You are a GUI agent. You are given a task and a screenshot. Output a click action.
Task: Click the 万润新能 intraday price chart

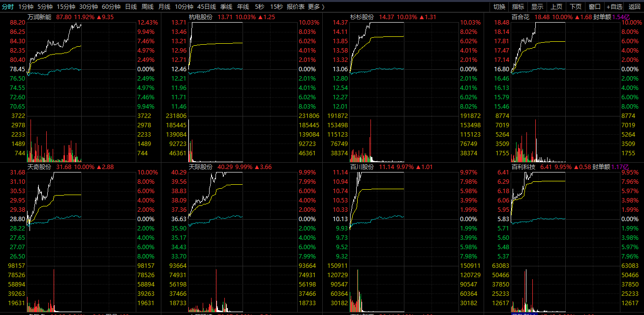[x=81, y=69]
